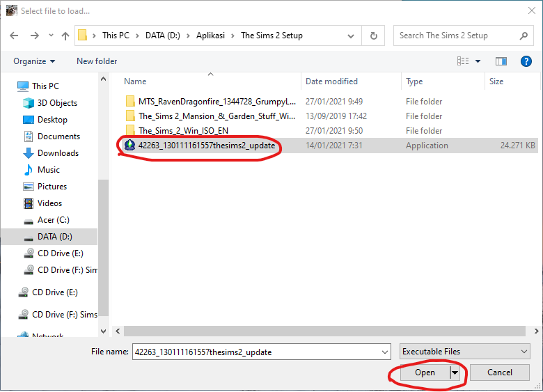Sort by Date modified column header
The height and width of the screenshot is (392, 543).
click(x=331, y=81)
